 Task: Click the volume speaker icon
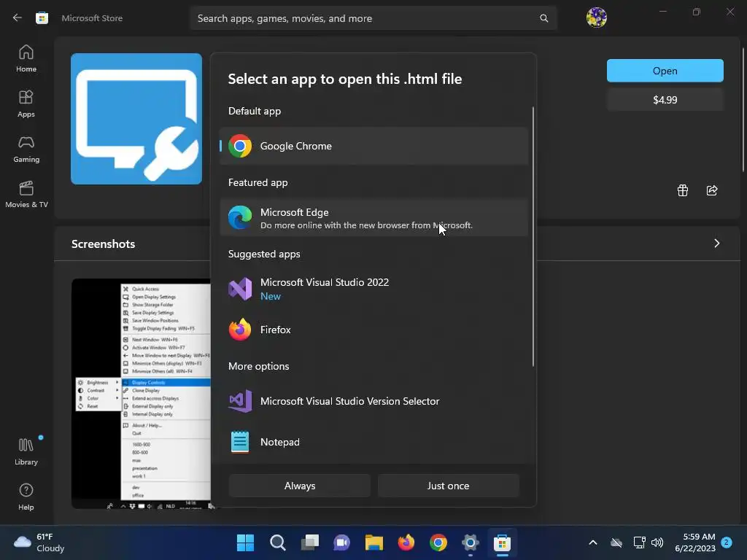pos(657,542)
